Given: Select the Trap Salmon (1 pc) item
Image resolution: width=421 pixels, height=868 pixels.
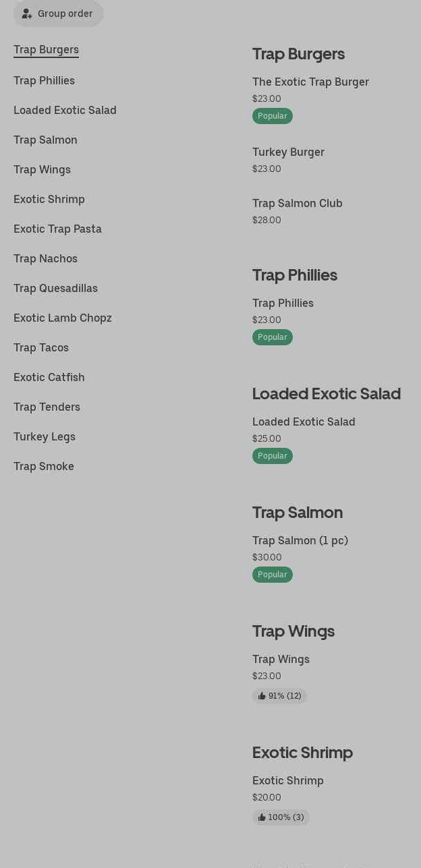Looking at the screenshot, I should (300, 541).
